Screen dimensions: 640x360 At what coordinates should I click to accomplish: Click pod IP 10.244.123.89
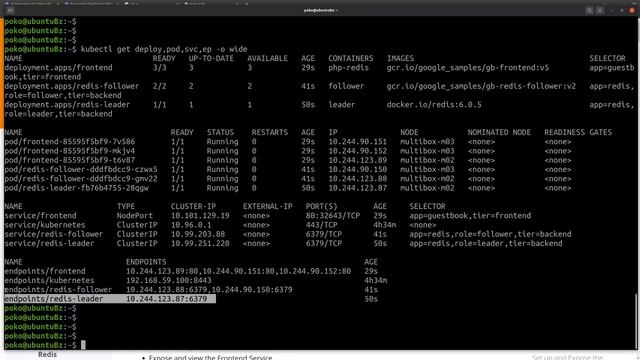[x=358, y=160]
